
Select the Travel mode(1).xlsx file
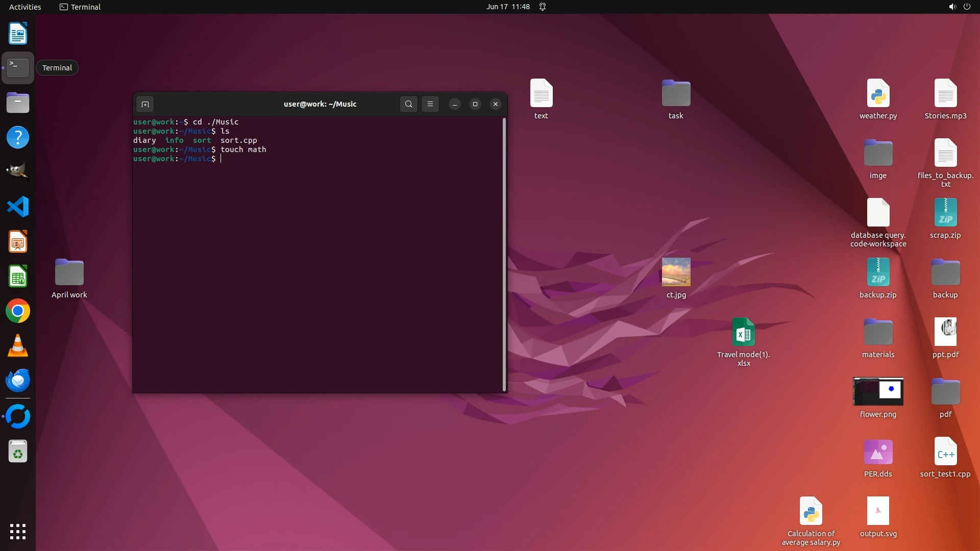pyautogui.click(x=743, y=333)
